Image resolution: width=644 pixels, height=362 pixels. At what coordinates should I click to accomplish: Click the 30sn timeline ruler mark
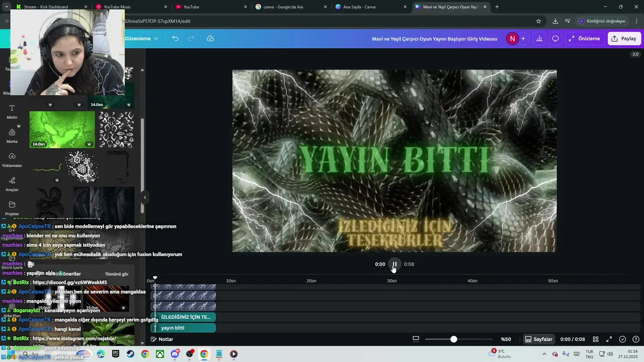coord(391,281)
